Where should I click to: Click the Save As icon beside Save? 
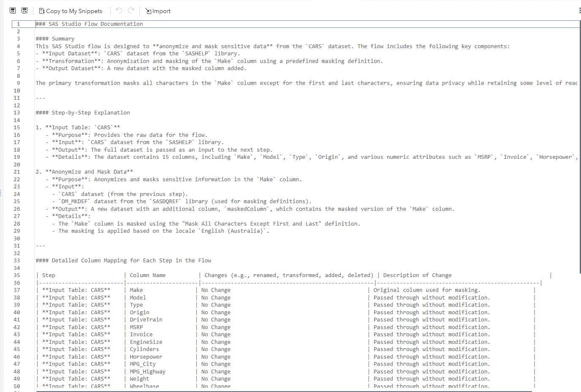(x=24, y=11)
